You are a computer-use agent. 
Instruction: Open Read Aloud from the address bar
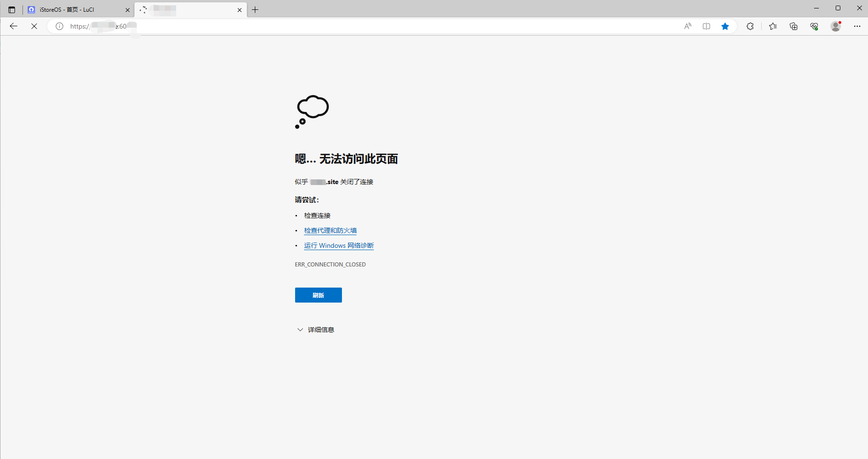688,26
